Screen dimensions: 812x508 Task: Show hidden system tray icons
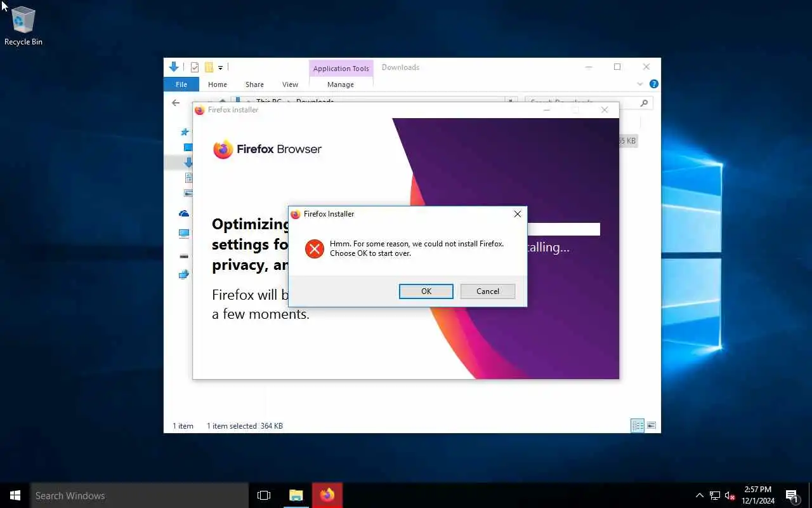click(x=700, y=495)
